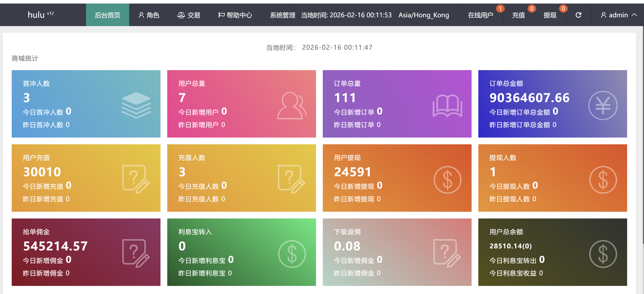Open the 提现 notifications link

pyautogui.click(x=550, y=15)
